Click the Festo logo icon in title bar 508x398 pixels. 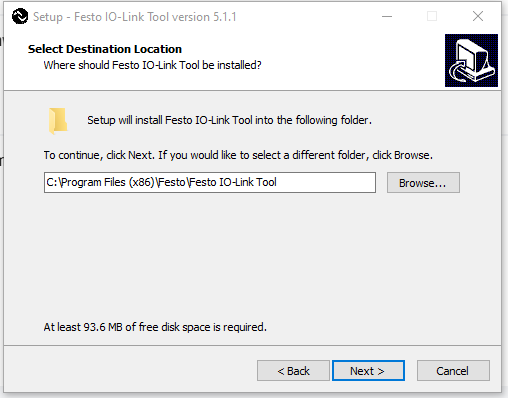tap(20, 16)
